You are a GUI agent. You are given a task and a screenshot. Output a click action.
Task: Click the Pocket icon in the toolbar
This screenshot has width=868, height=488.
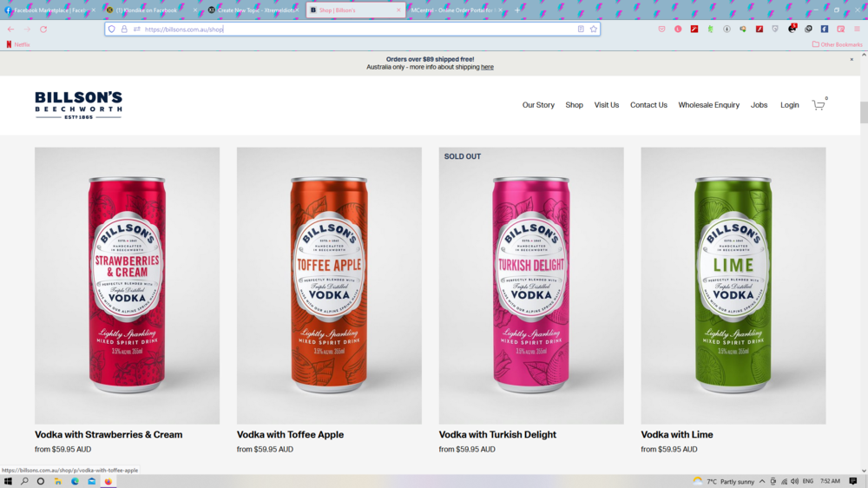(661, 29)
